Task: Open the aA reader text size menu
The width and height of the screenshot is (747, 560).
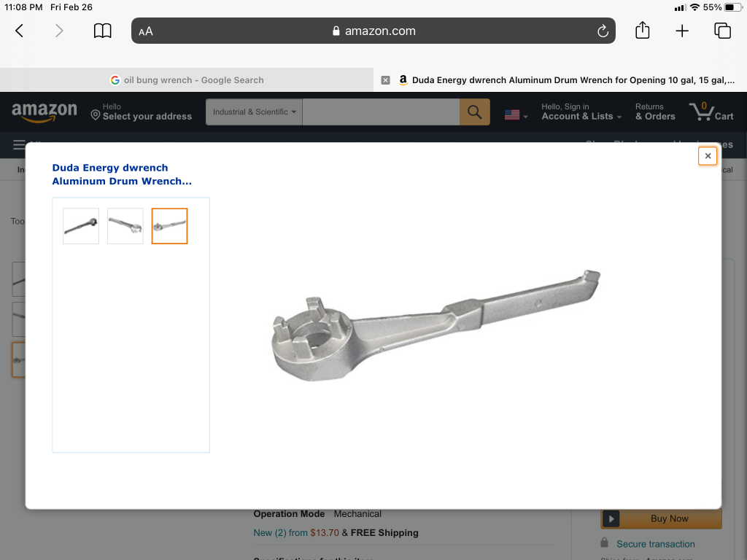Action: pos(146,31)
